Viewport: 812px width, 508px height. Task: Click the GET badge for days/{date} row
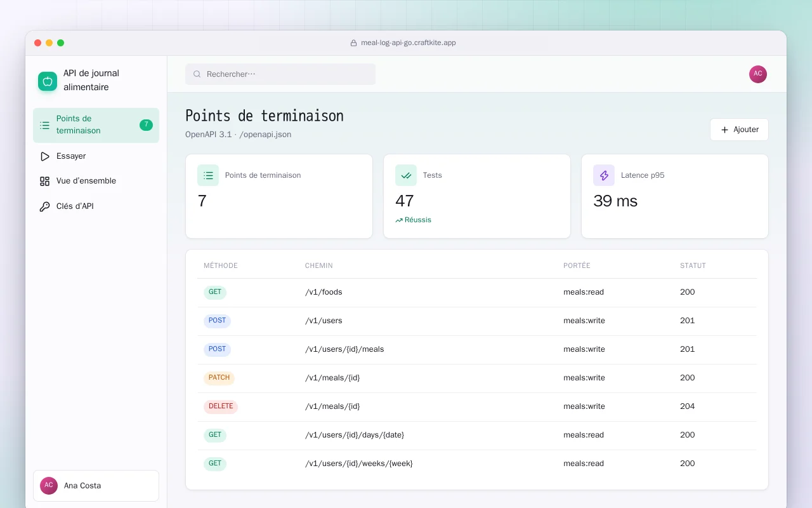(x=215, y=436)
